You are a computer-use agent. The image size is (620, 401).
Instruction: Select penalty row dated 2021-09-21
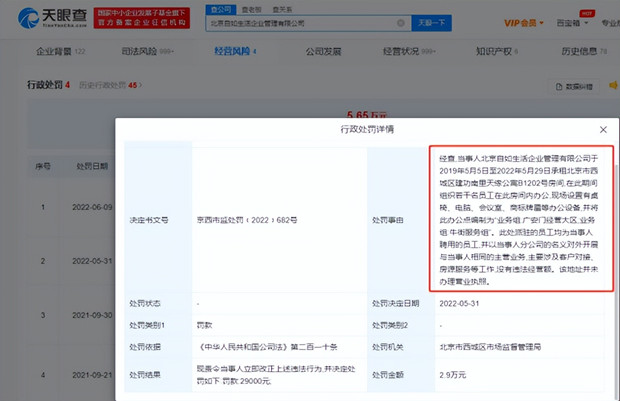point(71,375)
